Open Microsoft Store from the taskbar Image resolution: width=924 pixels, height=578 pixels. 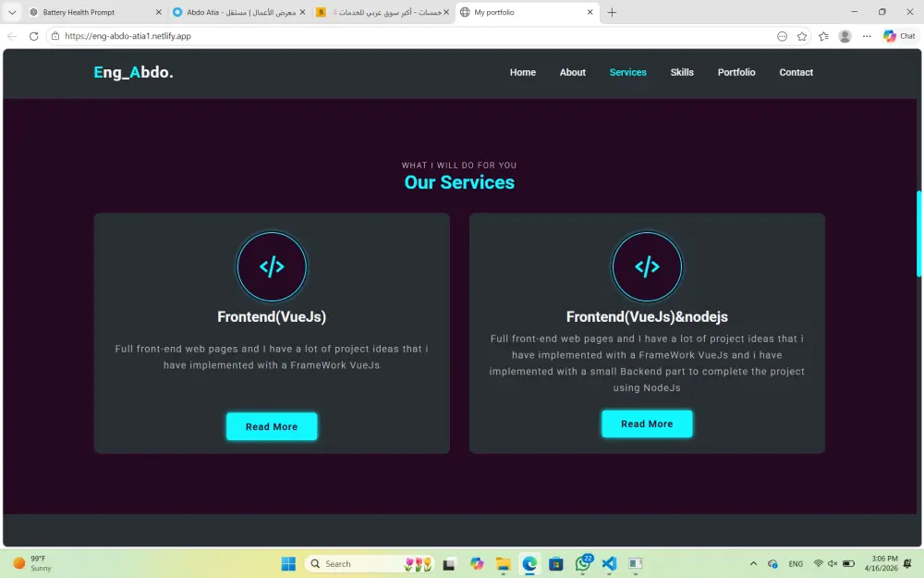pos(555,564)
